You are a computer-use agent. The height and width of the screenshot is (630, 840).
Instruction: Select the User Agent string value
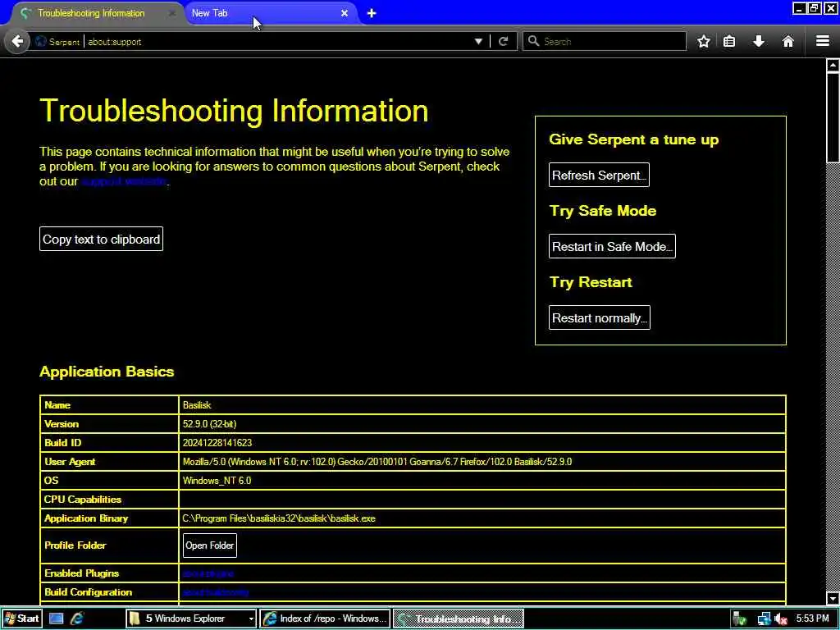click(x=377, y=461)
